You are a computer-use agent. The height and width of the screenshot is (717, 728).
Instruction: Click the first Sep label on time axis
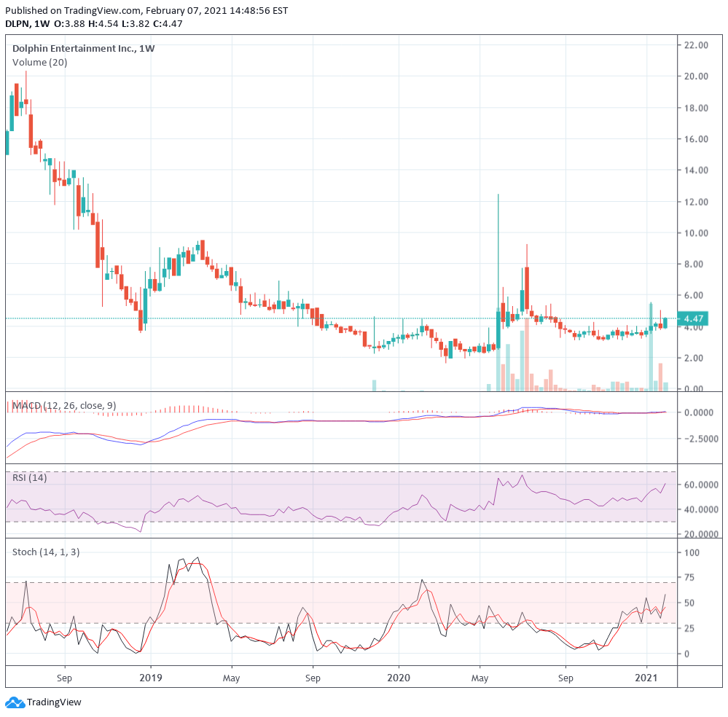click(65, 678)
